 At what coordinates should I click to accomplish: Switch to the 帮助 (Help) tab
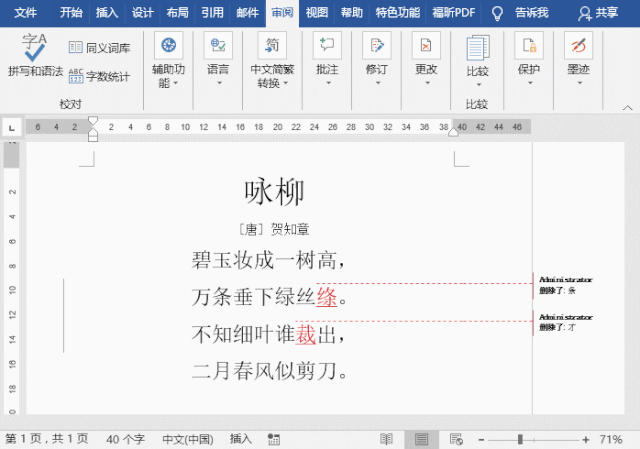(352, 13)
